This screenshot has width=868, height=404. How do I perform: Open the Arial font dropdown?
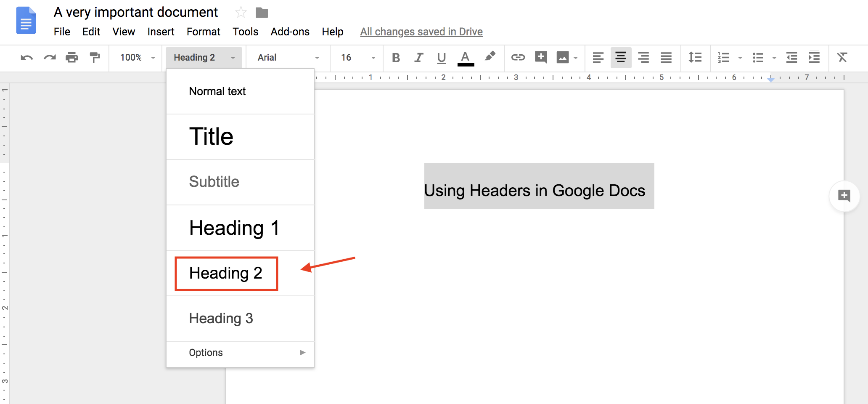[288, 57]
